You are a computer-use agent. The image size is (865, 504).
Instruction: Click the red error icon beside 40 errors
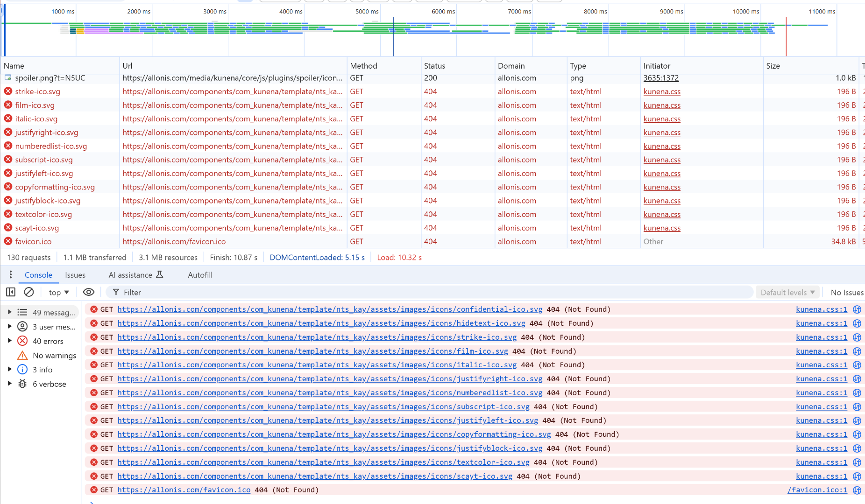tap(22, 341)
